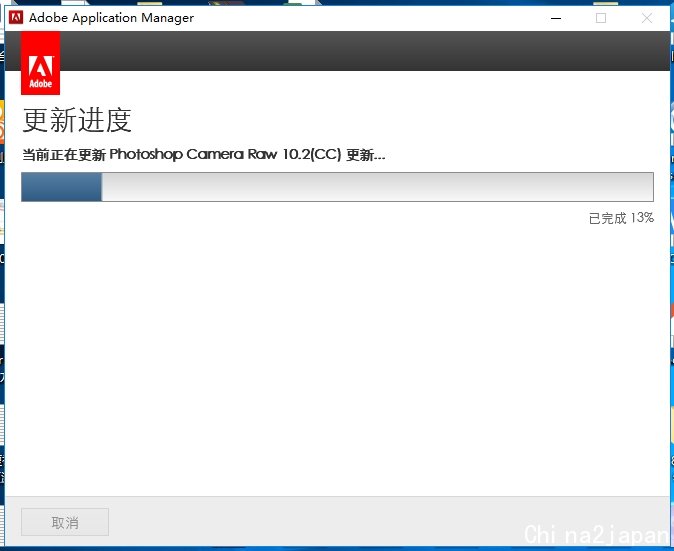The height and width of the screenshot is (551, 674).
Task: Click the Adobe Application Manager title bar icon
Action: (x=16, y=18)
